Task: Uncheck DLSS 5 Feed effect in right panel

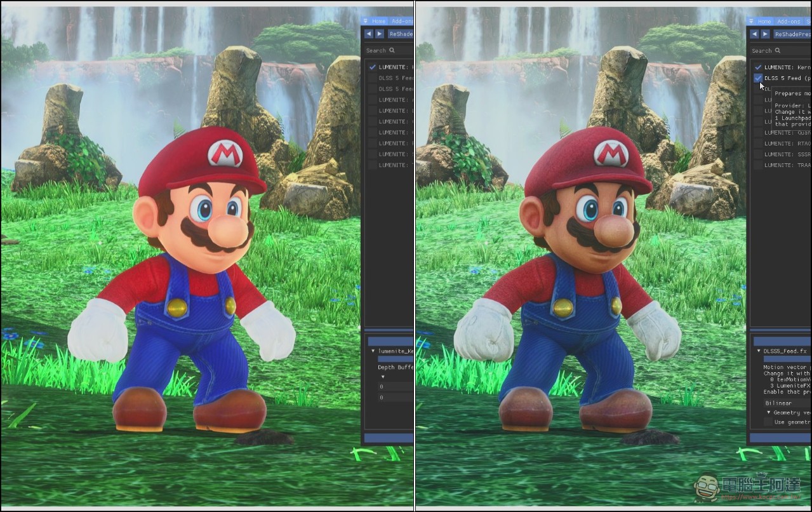Action: tap(758, 78)
